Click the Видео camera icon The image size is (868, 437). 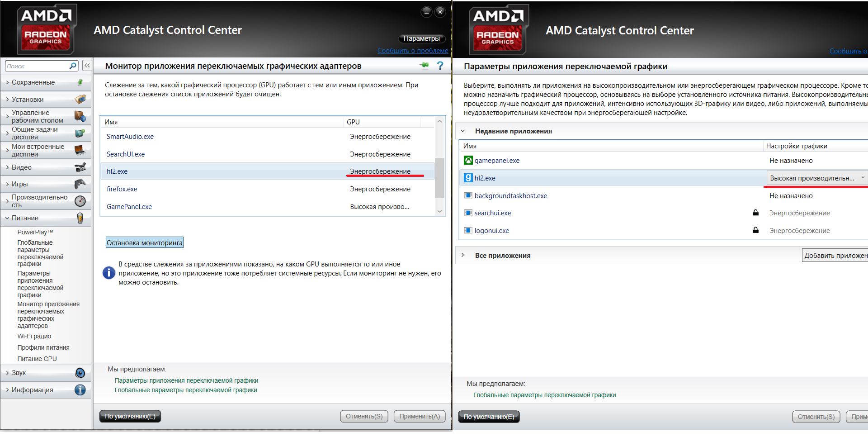pos(80,167)
